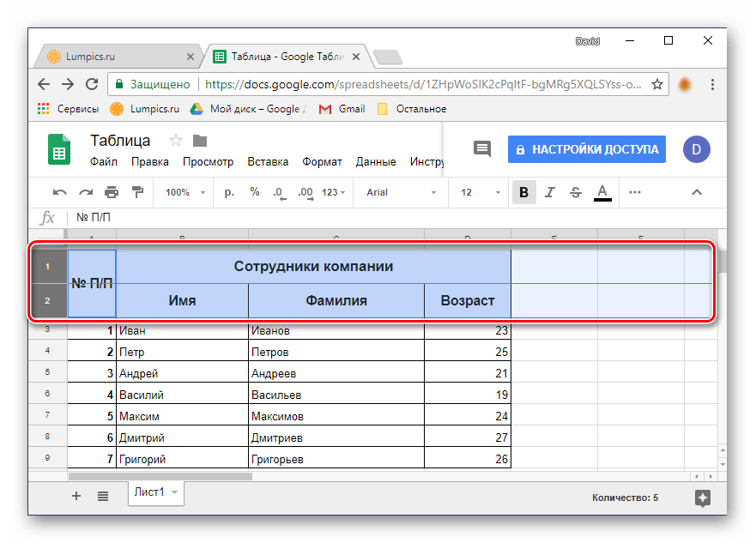Open the Arial font dropdown
756x543 pixels.
(x=401, y=192)
